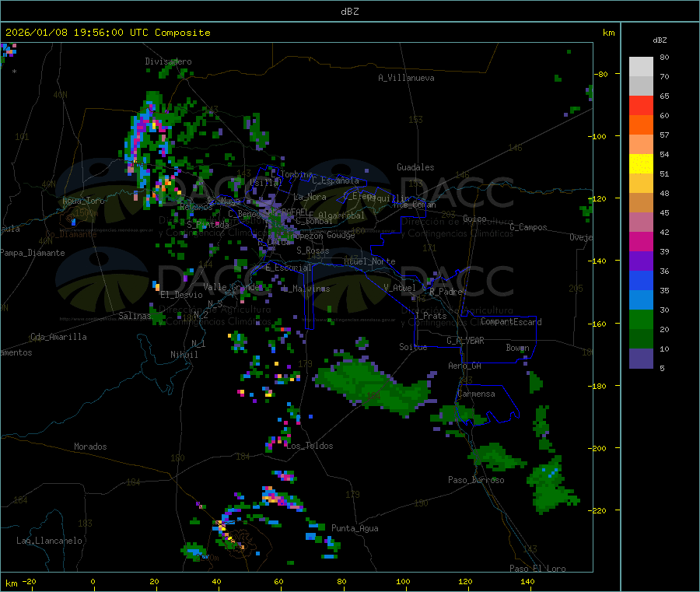
Task: Click the Morados map label
Action: tap(90, 447)
